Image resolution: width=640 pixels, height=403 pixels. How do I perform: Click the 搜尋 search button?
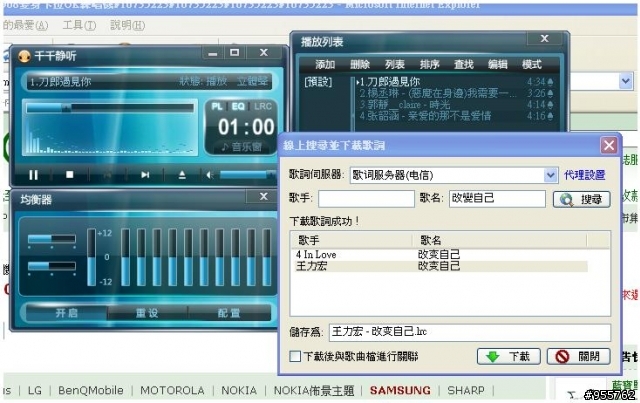pyautogui.click(x=582, y=199)
